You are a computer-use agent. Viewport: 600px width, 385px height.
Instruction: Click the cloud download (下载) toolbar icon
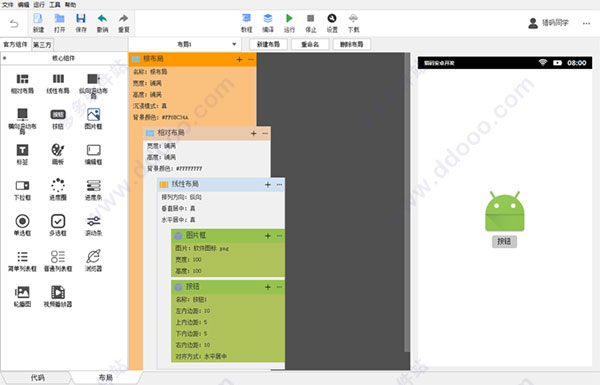click(x=353, y=18)
